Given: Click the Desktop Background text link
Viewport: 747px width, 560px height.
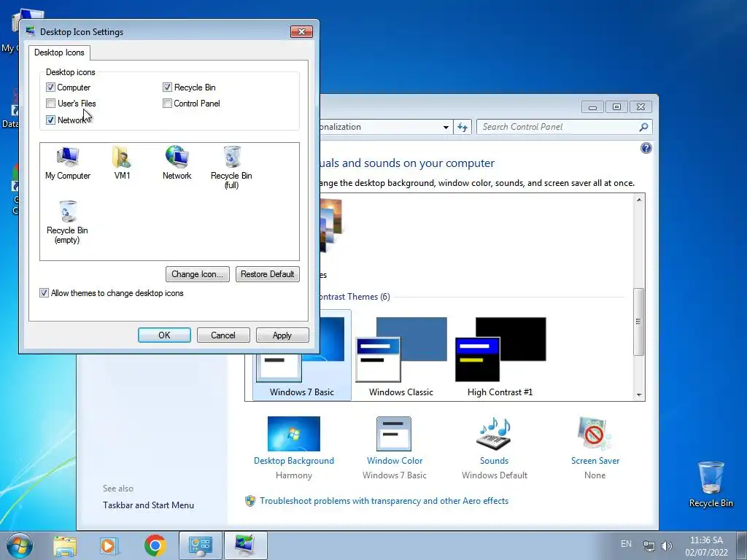Looking at the screenshot, I should coord(294,461).
